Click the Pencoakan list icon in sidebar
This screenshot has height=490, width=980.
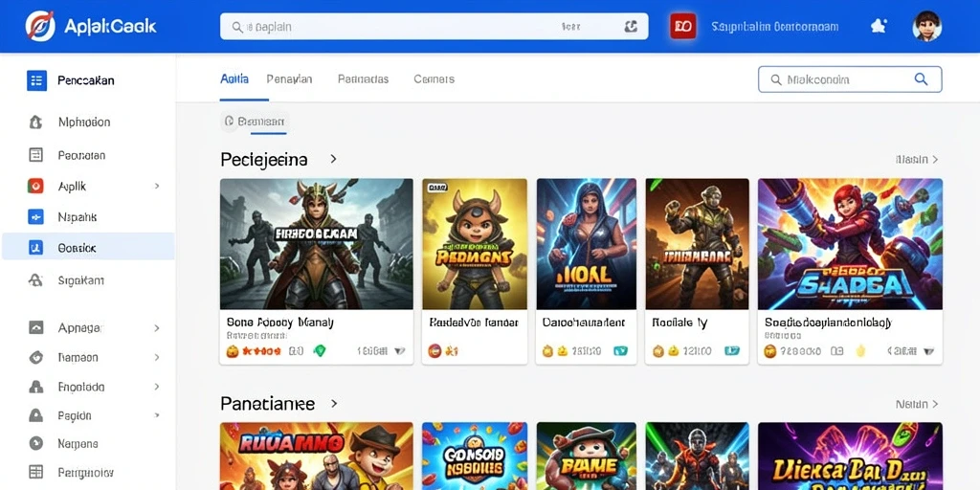pos(36,80)
